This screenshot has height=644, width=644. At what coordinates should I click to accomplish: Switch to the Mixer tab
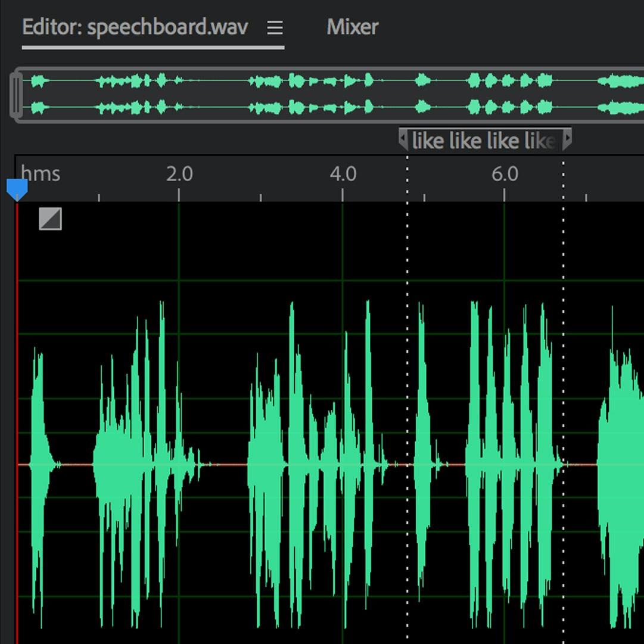click(x=352, y=27)
